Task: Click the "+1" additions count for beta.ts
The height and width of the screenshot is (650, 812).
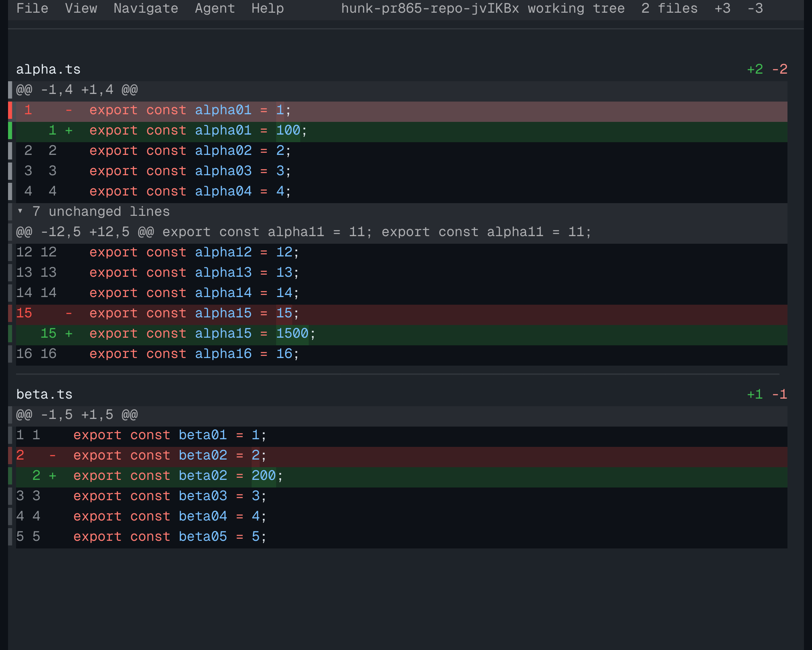Action: [x=755, y=394]
